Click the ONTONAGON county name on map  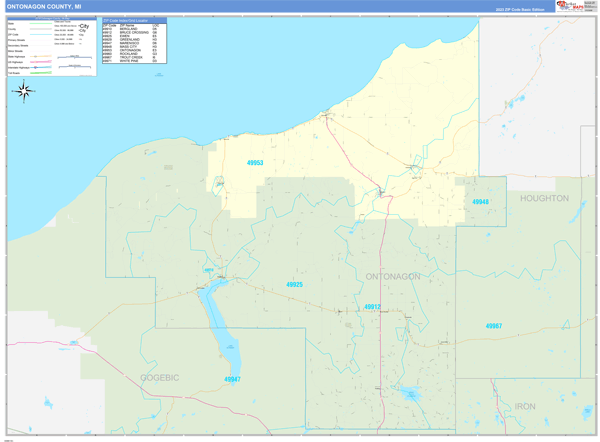[x=393, y=275]
